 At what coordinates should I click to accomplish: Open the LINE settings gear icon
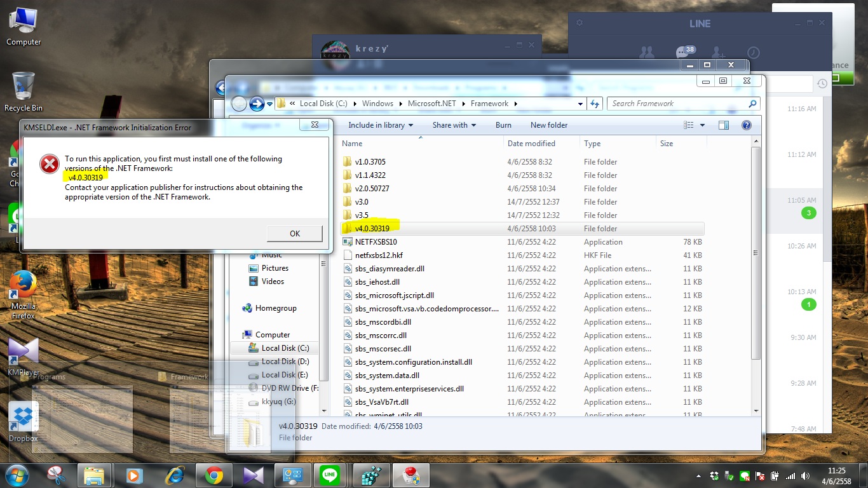coord(579,23)
